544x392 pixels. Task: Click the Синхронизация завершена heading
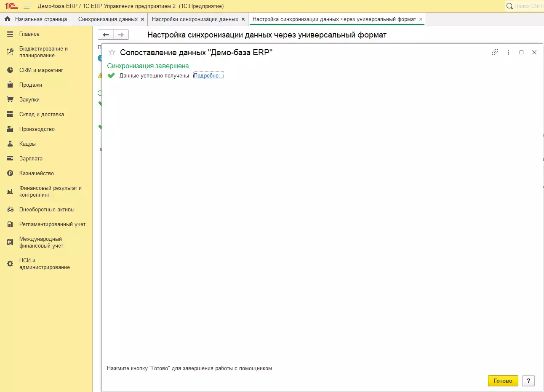tap(148, 66)
